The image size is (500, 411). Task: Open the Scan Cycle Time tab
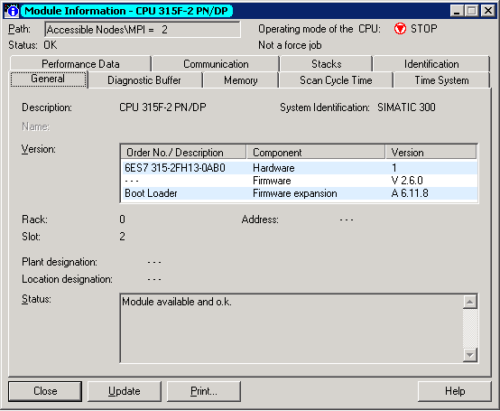coord(336,80)
